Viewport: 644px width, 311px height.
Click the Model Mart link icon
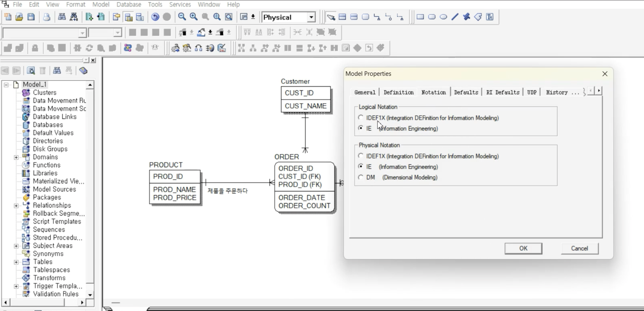(128, 48)
